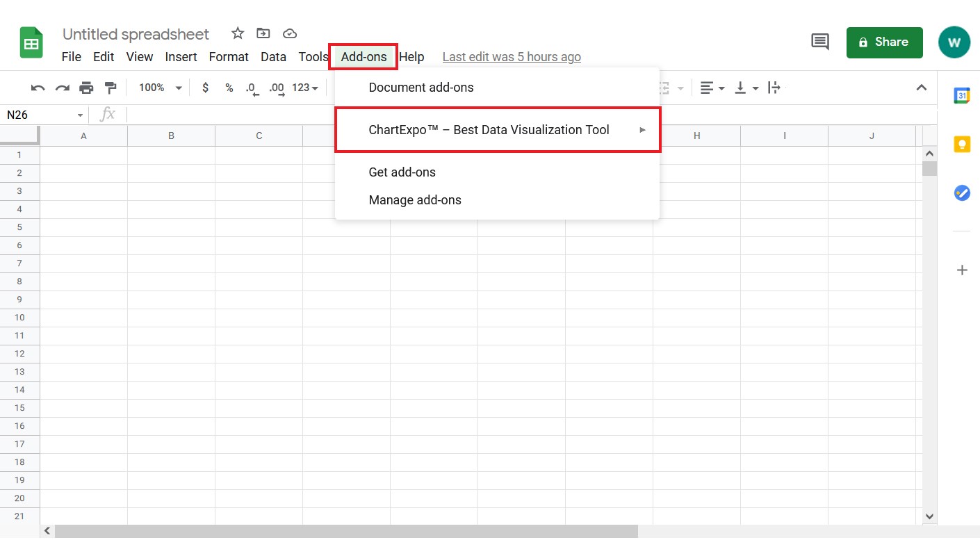Open the vertical align dropdown
980x556 pixels.
[746, 88]
